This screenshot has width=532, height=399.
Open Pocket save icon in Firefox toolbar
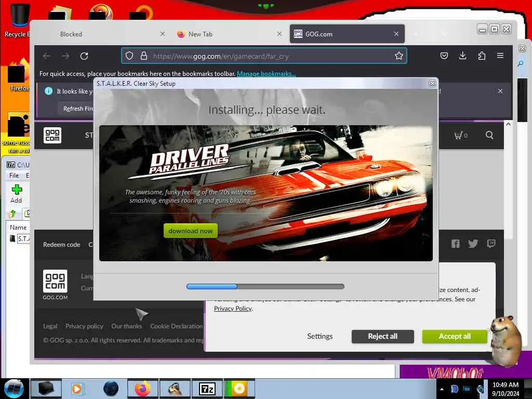(x=444, y=56)
